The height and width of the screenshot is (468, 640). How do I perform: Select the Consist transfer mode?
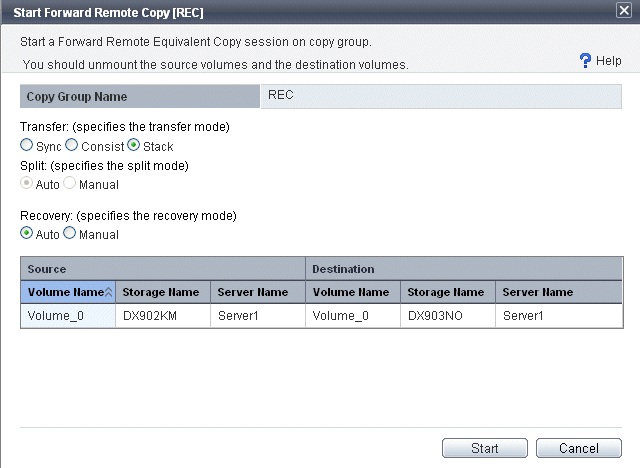pos(72,145)
